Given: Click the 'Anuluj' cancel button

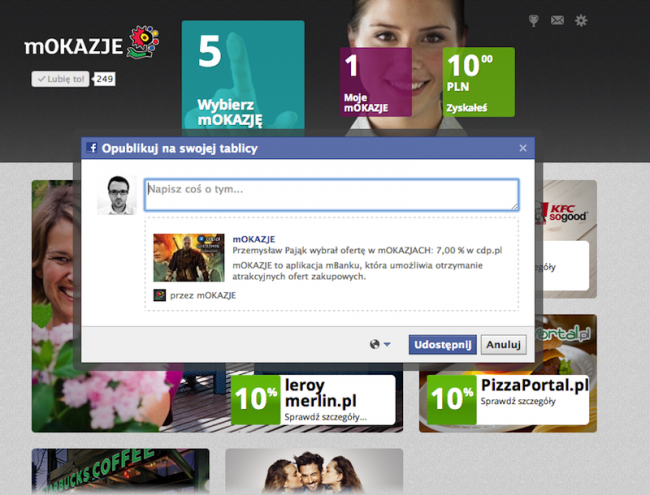Looking at the screenshot, I should pos(503,345).
